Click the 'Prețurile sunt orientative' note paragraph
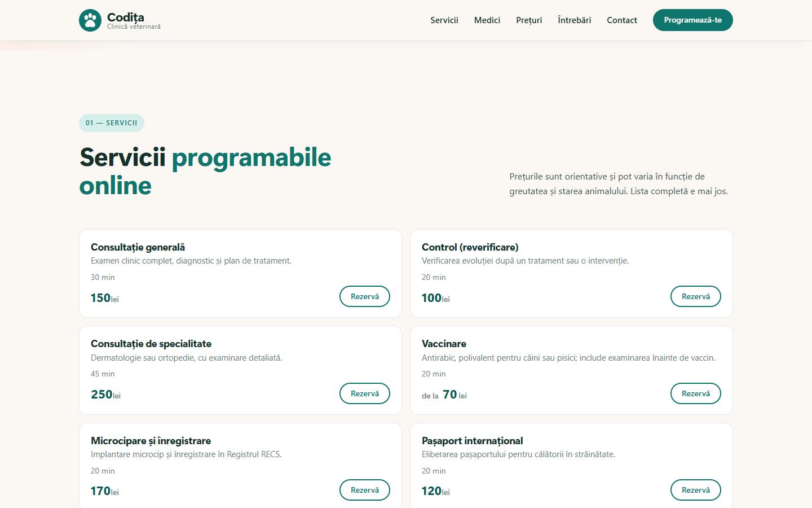Viewport: 812px width, 508px height. tap(619, 183)
